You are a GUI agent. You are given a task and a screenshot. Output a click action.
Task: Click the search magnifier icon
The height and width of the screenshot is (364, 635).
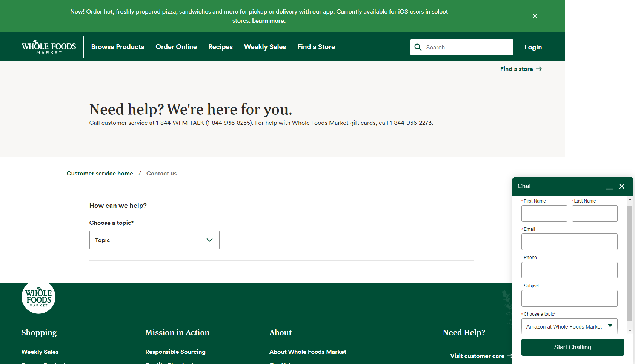pyautogui.click(x=418, y=47)
